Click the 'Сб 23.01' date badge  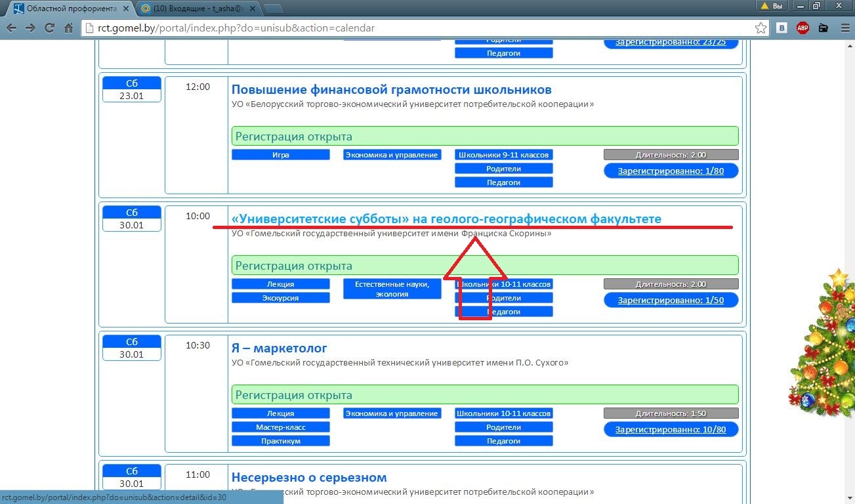[132, 89]
